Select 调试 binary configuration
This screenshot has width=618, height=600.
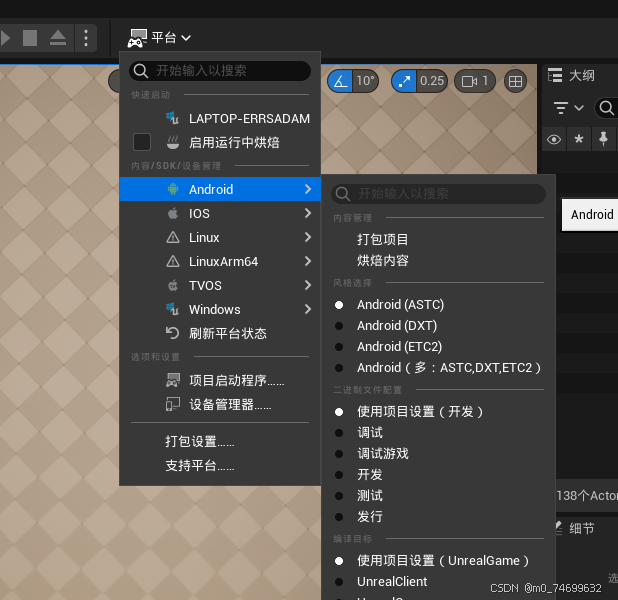438,432
